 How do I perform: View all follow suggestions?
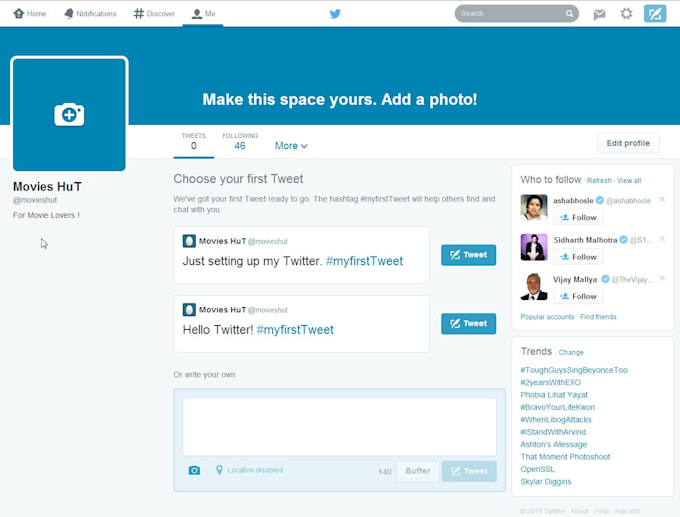point(629,180)
